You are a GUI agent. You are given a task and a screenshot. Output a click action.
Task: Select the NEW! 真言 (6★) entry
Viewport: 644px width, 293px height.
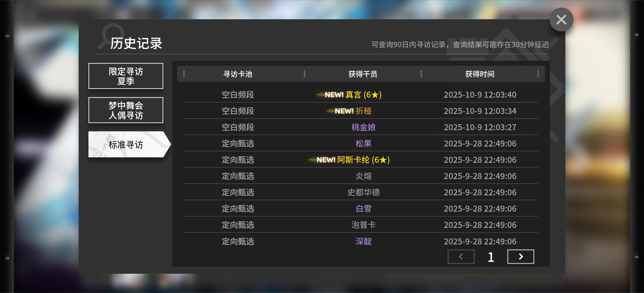point(353,95)
